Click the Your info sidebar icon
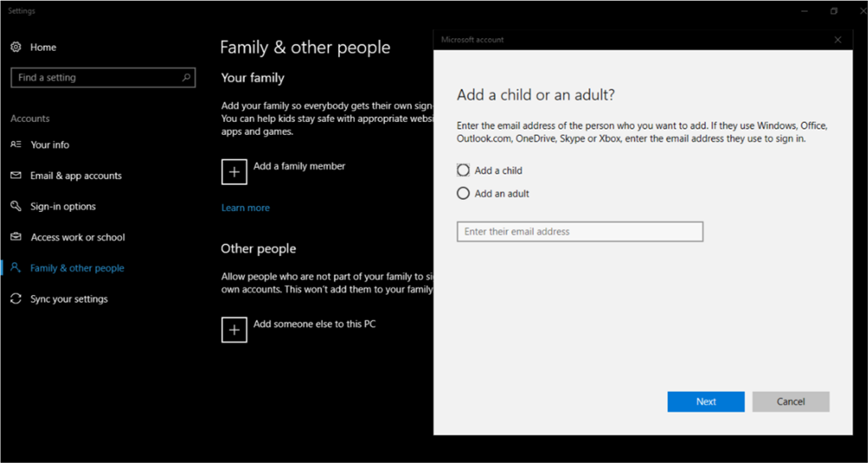Image resolution: width=868 pixels, height=463 pixels. [16, 144]
